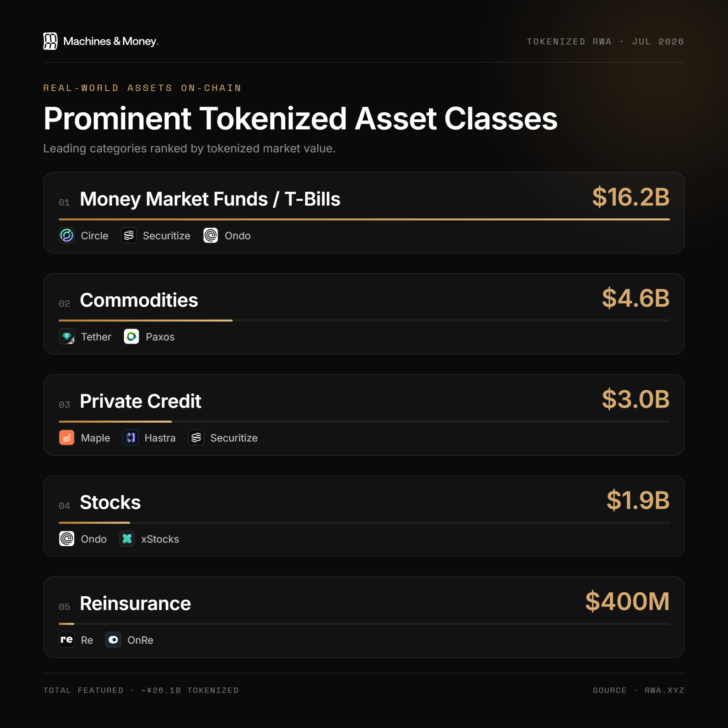Click the $16.2B market value figure

click(631, 197)
